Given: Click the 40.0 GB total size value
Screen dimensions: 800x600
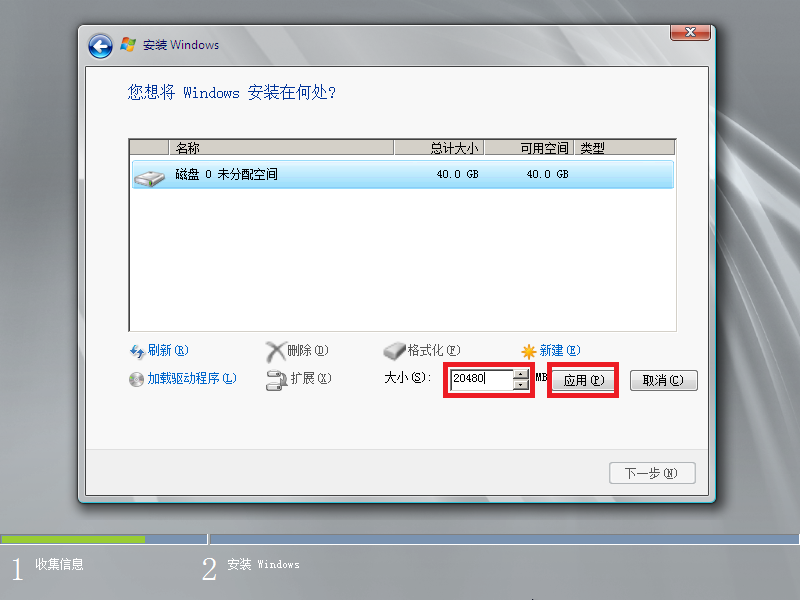Looking at the screenshot, I should click(458, 174).
